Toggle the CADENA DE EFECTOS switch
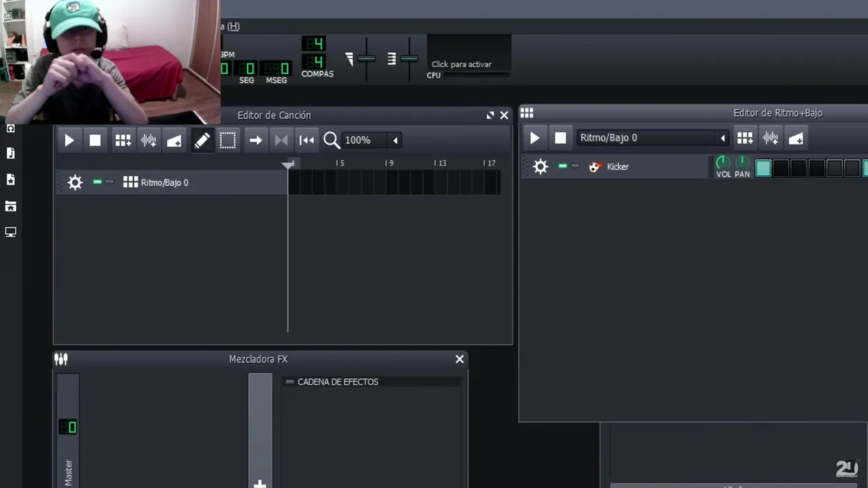 [290, 382]
